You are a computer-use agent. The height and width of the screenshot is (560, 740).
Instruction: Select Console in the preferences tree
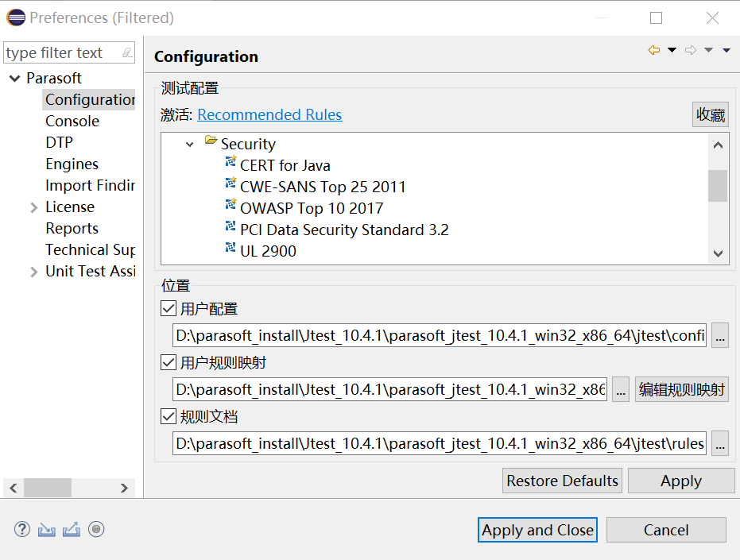[x=72, y=122]
